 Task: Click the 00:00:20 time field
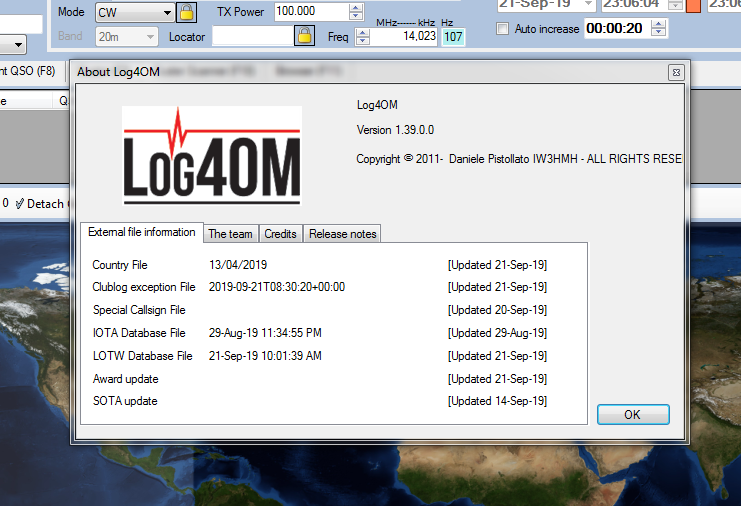(x=616, y=28)
